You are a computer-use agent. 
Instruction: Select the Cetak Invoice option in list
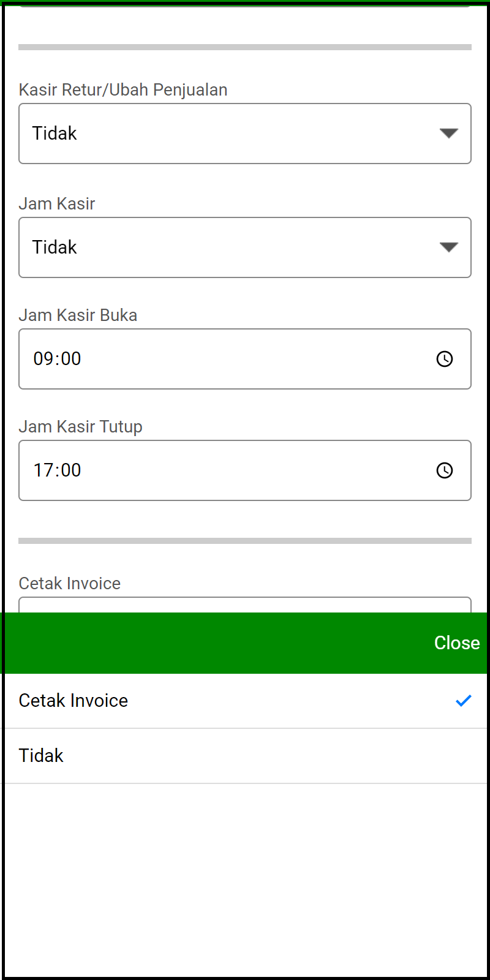[73, 701]
